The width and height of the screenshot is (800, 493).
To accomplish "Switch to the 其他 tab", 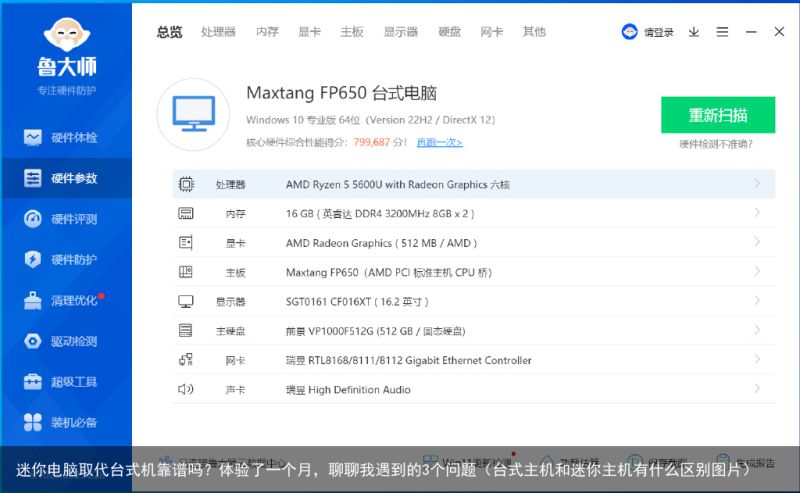I will (534, 32).
